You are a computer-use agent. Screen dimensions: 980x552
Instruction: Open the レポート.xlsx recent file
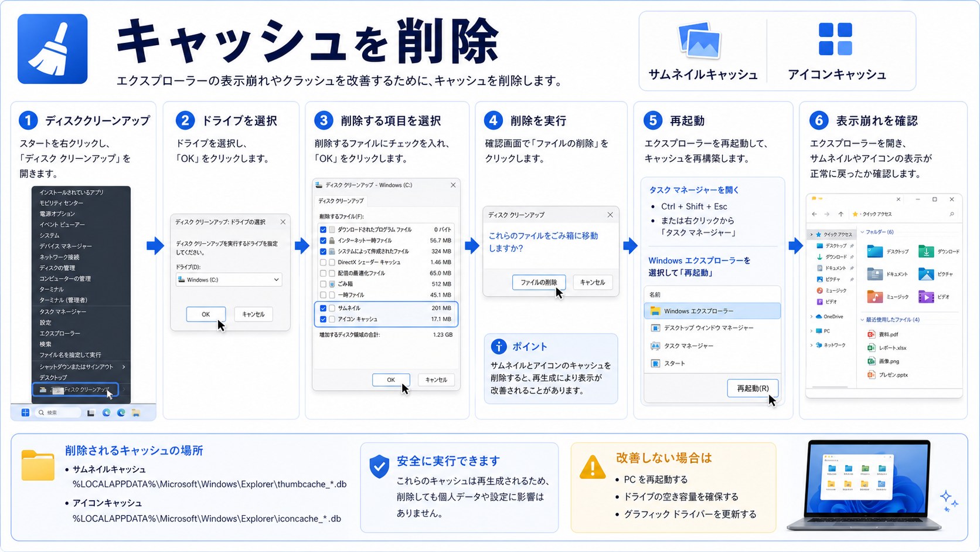(887, 348)
